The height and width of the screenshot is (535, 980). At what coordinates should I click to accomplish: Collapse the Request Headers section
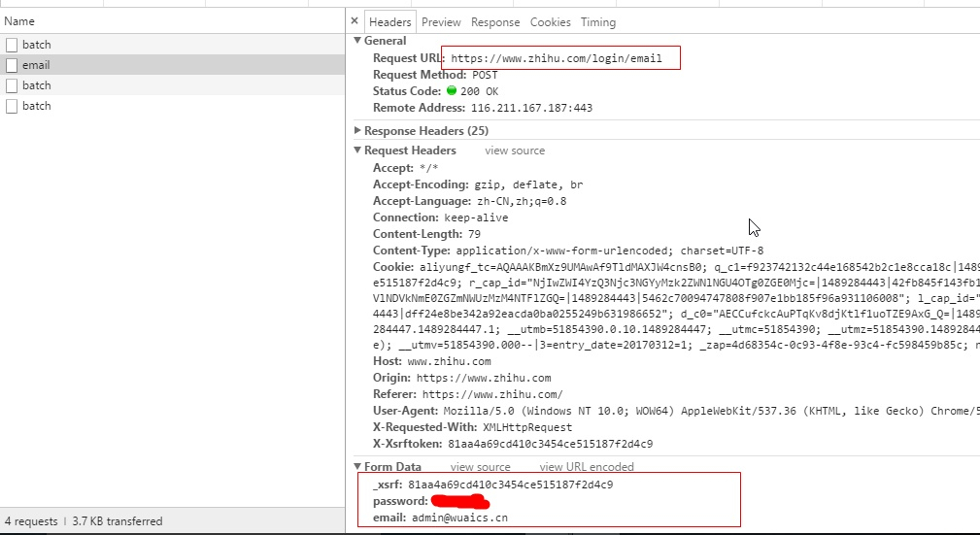tap(357, 150)
